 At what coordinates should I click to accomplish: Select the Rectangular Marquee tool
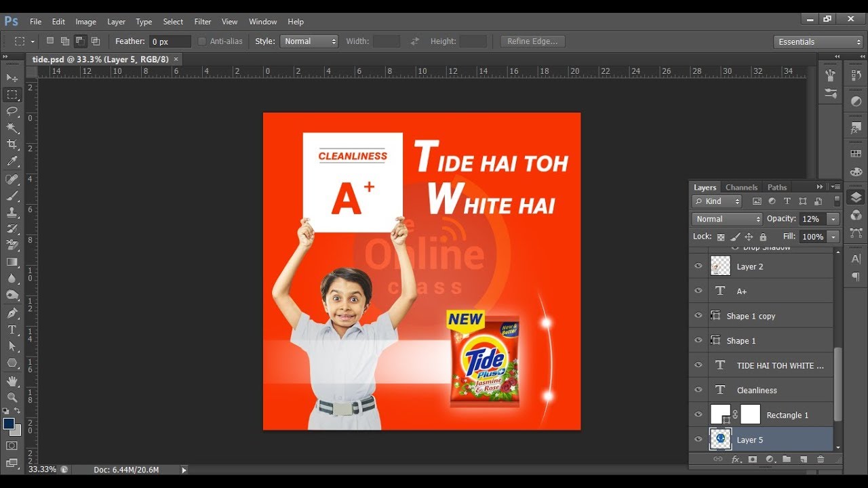click(12, 95)
